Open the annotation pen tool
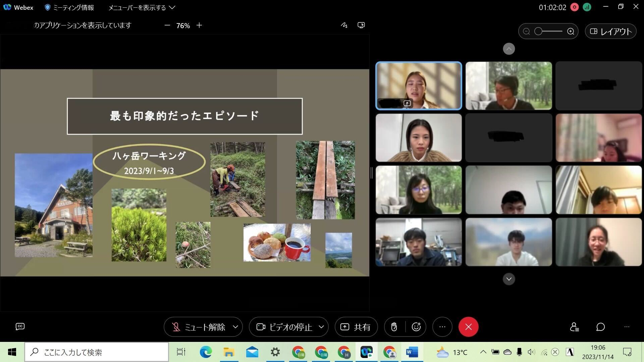This screenshot has height=362, width=644. click(344, 25)
